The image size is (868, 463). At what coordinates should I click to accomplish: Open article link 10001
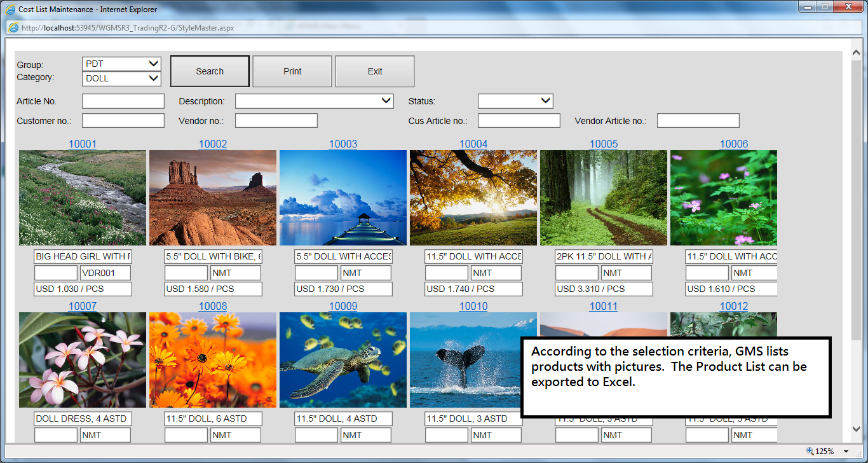tap(83, 144)
